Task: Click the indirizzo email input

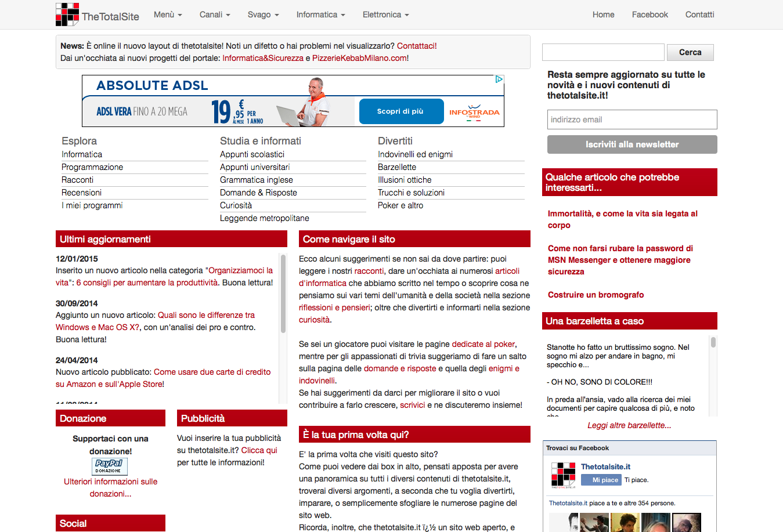Action: click(632, 120)
